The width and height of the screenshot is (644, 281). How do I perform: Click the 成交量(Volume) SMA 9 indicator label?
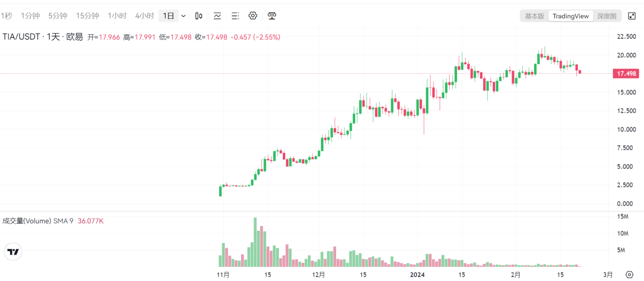click(x=38, y=221)
